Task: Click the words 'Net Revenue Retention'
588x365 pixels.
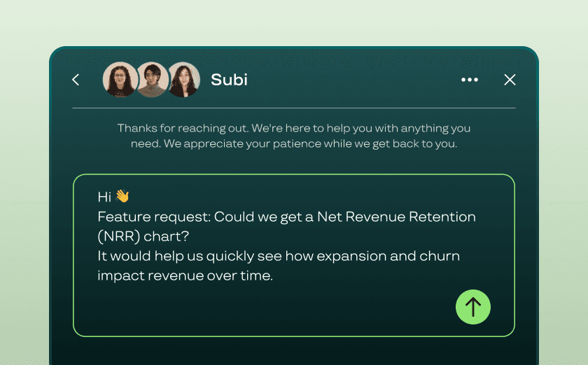Action: (x=396, y=217)
